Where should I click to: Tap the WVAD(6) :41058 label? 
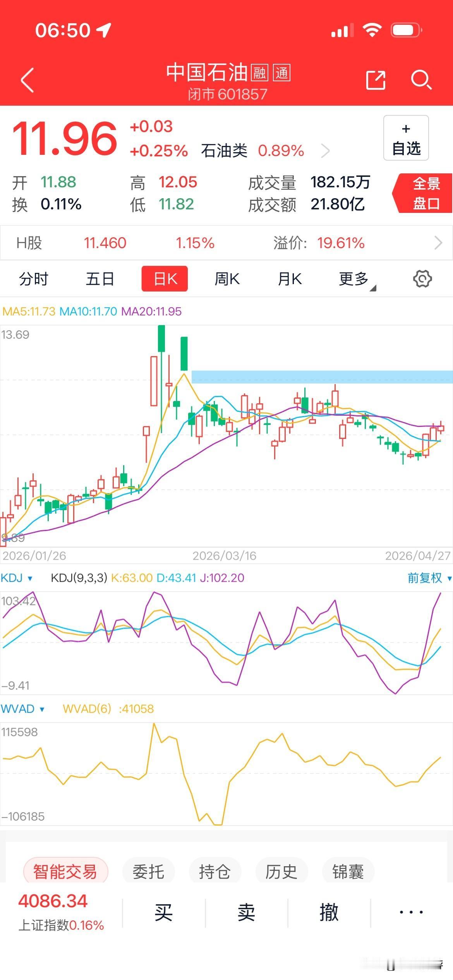click(108, 709)
